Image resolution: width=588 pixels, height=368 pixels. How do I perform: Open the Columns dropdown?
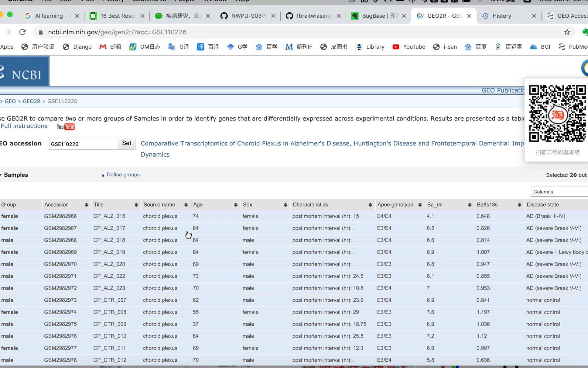(x=559, y=192)
